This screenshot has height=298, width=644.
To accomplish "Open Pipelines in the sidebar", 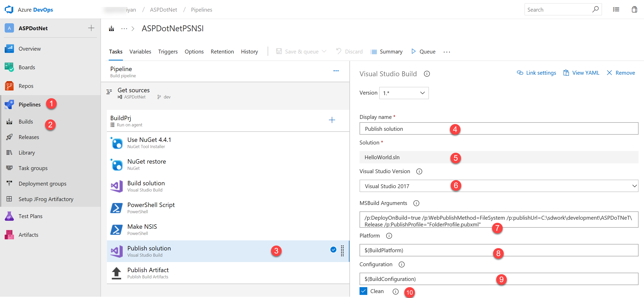I will pyautogui.click(x=30, y=104).
